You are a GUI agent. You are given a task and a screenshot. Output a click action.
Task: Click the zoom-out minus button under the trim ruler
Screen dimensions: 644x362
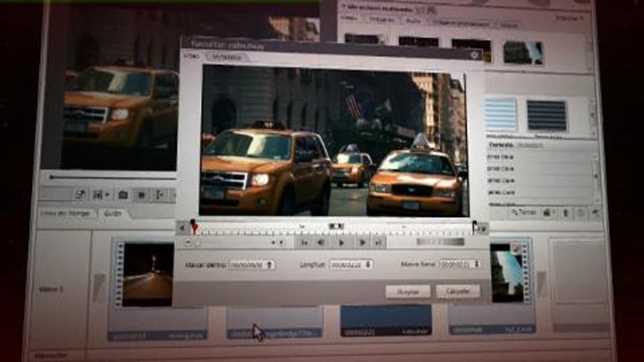[188, 242]
